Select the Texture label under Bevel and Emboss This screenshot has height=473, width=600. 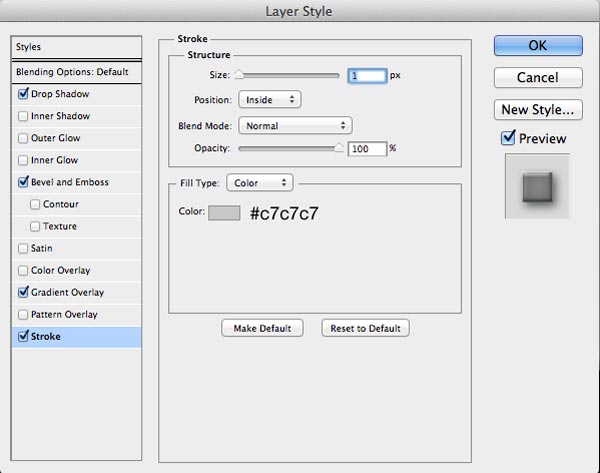[x=60, y=227]
